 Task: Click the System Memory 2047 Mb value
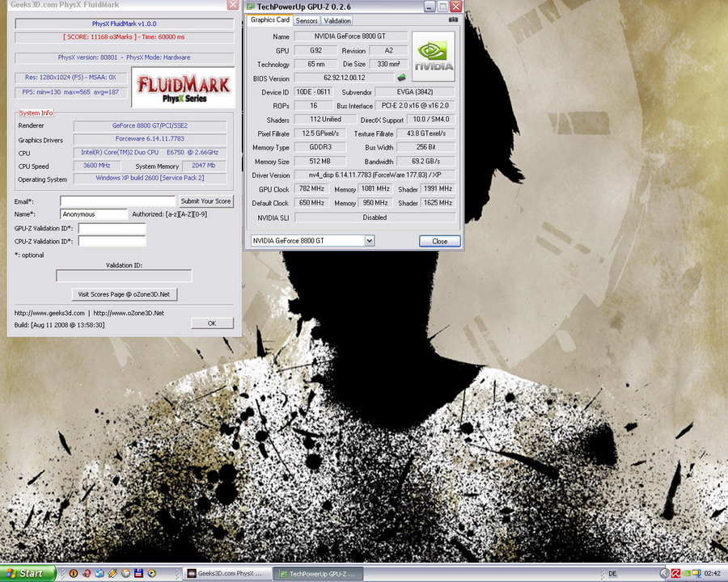coord(203,165)
